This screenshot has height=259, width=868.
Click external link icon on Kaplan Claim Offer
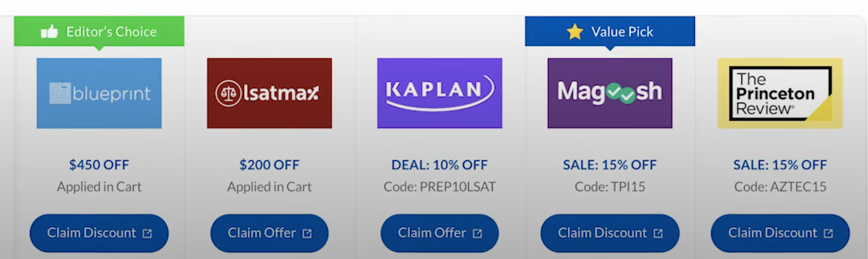pos(477,233)
